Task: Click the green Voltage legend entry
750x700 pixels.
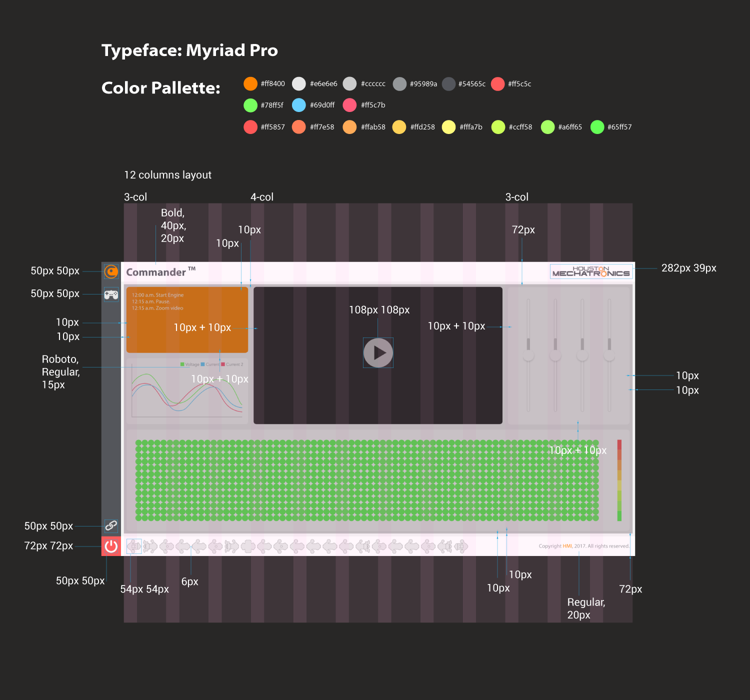Action: tap(190, 364)
